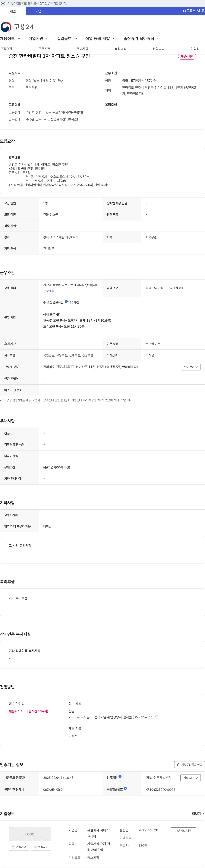Click 비희망 in 병역 대체 복무자 채용 row
The height and width of the screenshot is (868, 205).
pos(47,526)
